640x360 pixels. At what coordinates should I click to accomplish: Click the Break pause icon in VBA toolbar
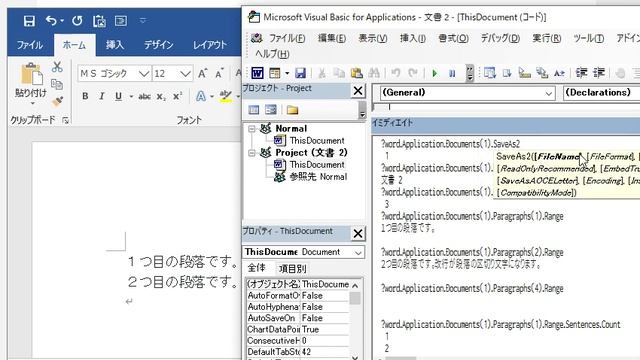click(452, 73)
